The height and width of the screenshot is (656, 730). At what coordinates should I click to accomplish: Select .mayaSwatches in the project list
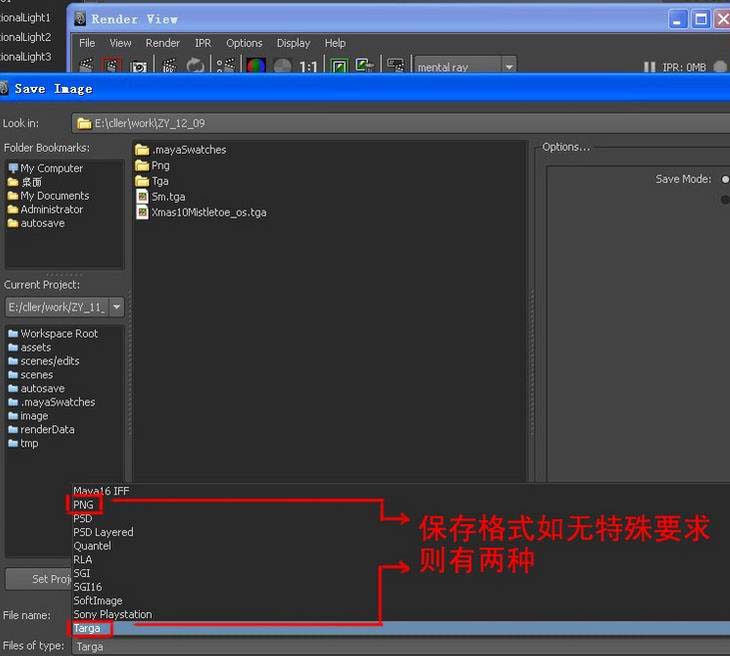pos(52,402)
